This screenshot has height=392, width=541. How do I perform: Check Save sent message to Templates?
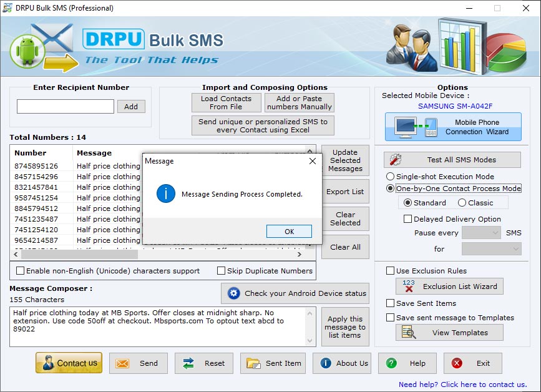(390, 318)
